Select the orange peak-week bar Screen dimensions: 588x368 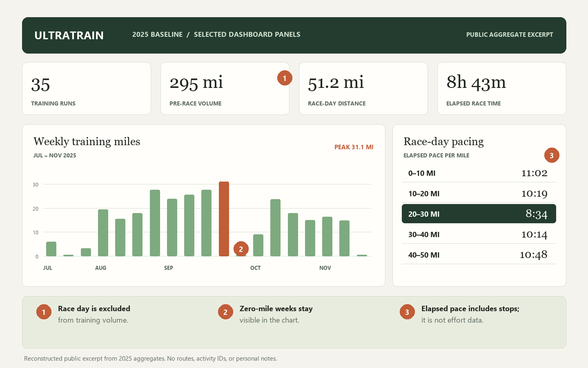(x=224, y=219)
